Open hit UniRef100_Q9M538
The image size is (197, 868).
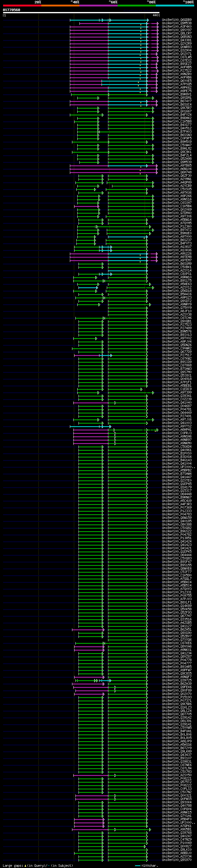click(177, 23)
